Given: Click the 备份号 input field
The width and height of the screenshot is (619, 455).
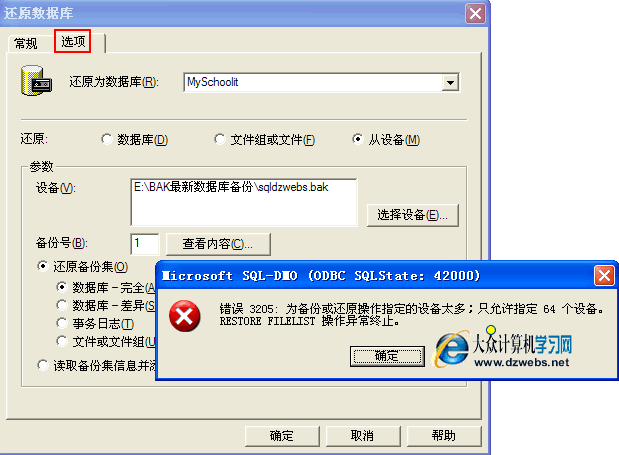Looking at the screenshot, I should 145,243.
